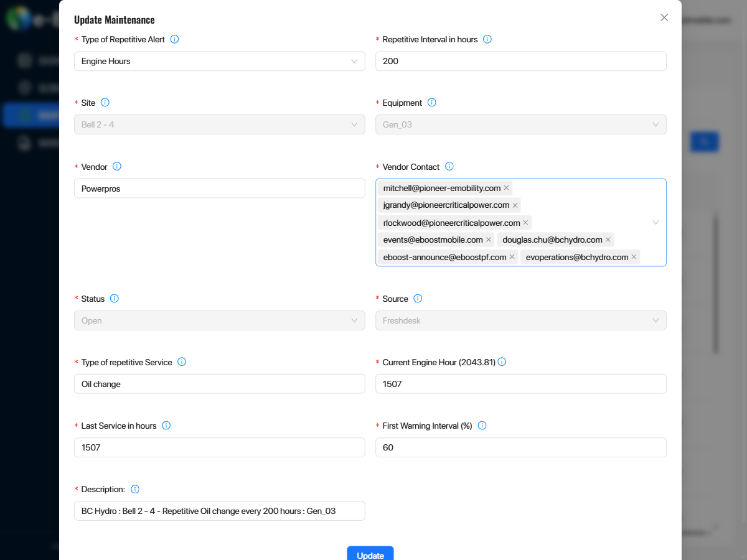Click inside the Last Service in hours field
Image resolution: width=747 pixels, height=560 pixels.
(x=219, y=447)
